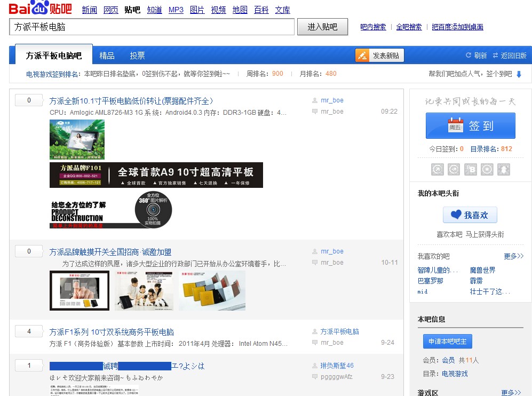Open the 霹雳 bar link
Image resolution: width=532 pixels, height=396 pixels.
point(476,281)
